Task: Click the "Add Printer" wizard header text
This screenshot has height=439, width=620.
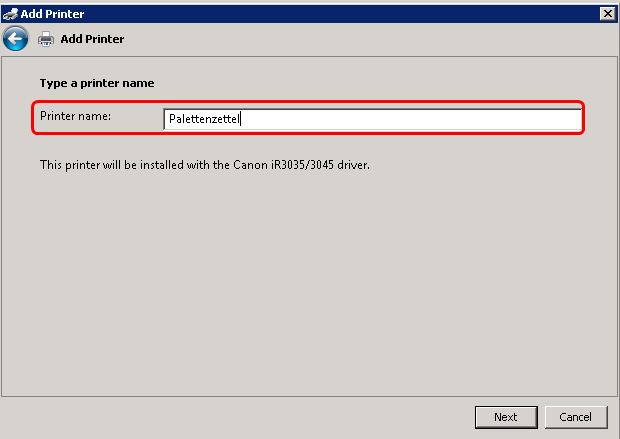Action: click(92, 39)
